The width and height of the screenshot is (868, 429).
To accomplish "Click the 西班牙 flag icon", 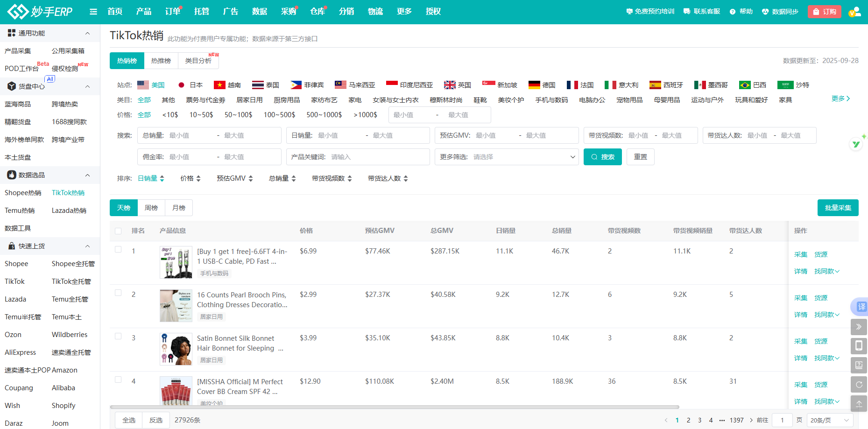I will (x=655, y=85).
